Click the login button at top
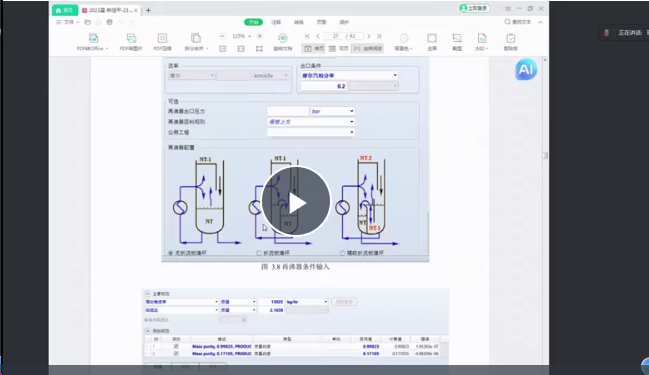This screenshot has height=375, width=649. 475,8
